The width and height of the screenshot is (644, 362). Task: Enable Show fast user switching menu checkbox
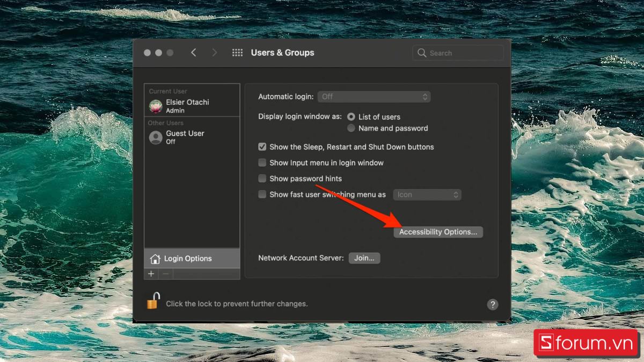[x=262, y=195]
